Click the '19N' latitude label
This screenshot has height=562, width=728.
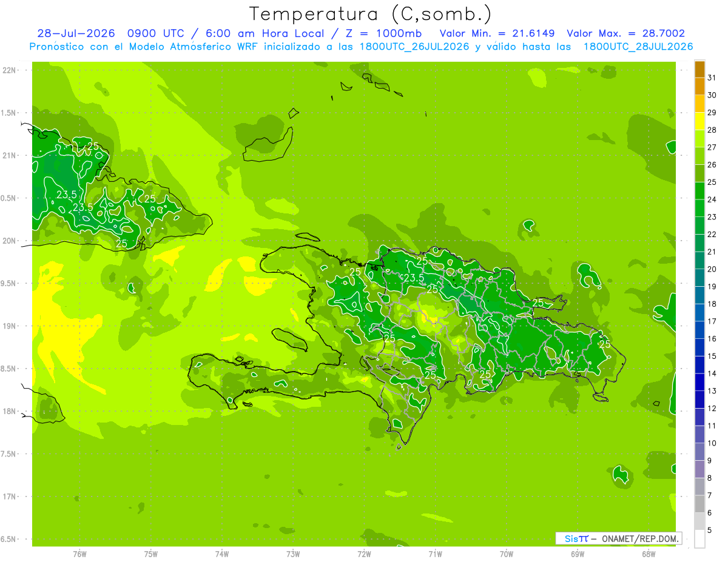10,326
